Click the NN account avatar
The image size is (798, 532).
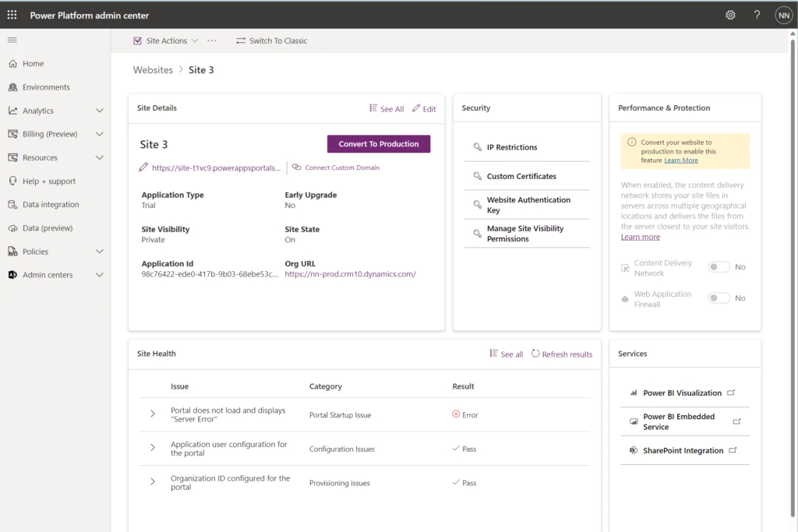784,14
